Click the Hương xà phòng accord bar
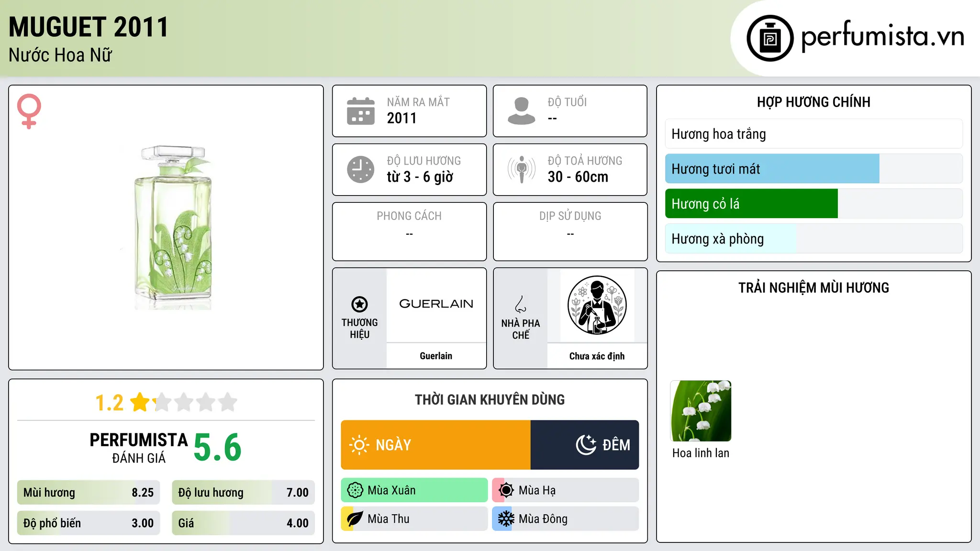 (x=814, y=239)
